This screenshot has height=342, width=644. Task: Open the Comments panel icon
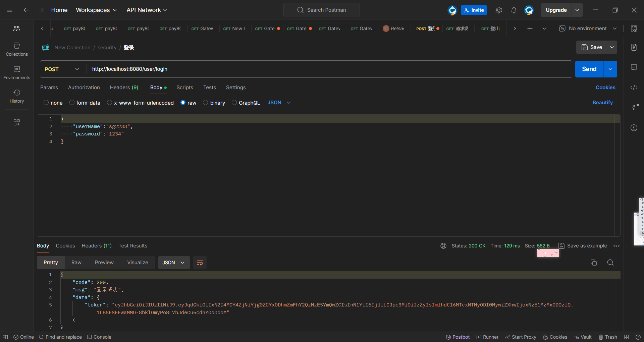tap(634, 67)
